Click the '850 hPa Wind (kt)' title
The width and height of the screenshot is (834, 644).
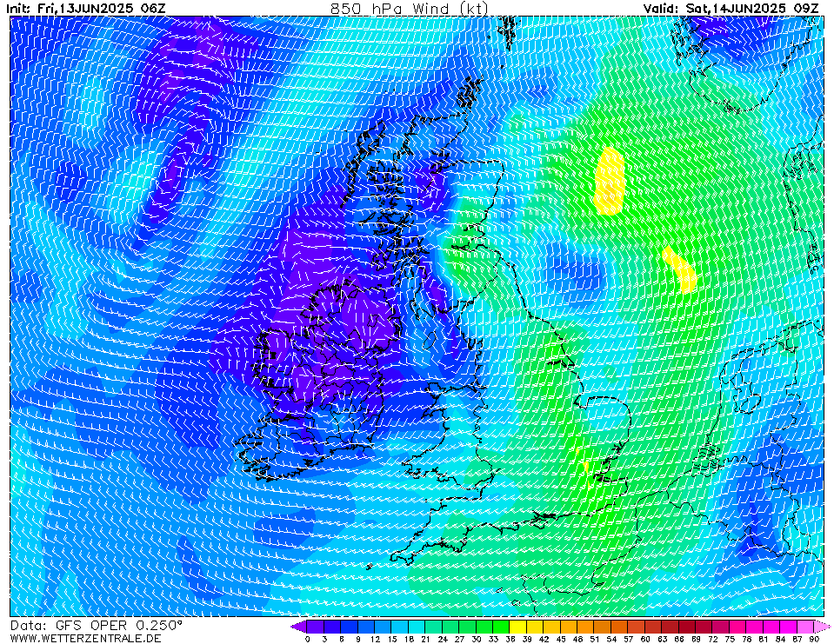point(409,8)
